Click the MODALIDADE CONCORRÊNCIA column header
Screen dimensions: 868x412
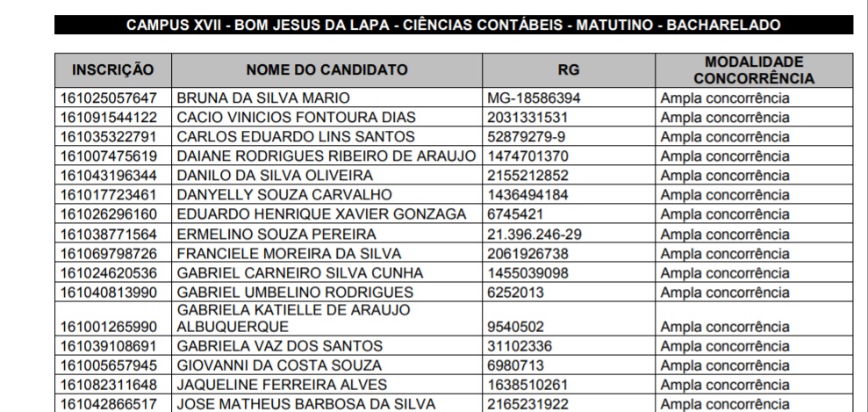[x=754, y=69]
